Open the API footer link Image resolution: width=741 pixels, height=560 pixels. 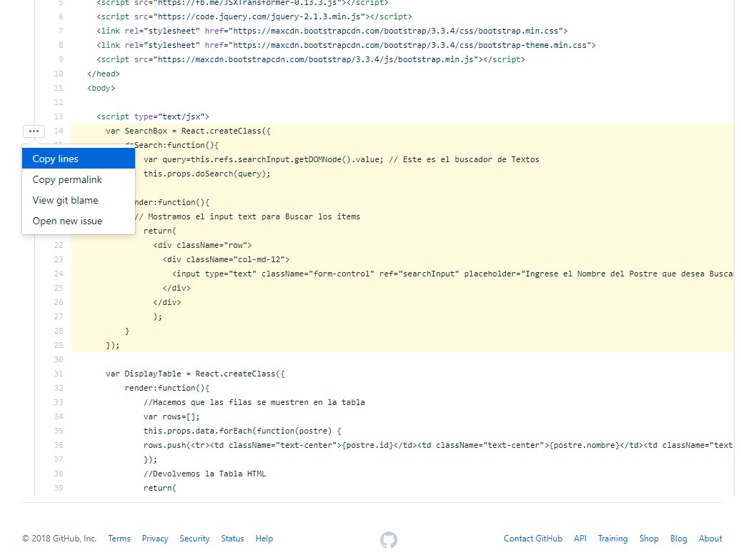click(580, 539)
